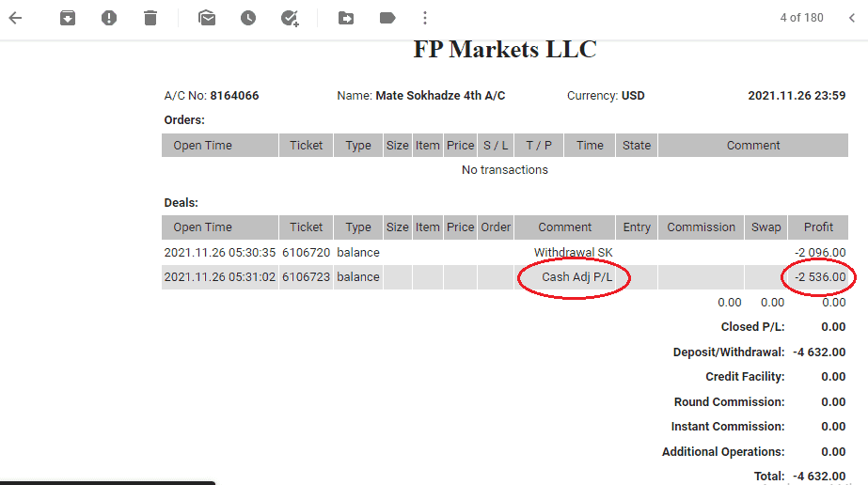Go to the newer email
Screen dimensions: 868x485
[x=851, y=18]
